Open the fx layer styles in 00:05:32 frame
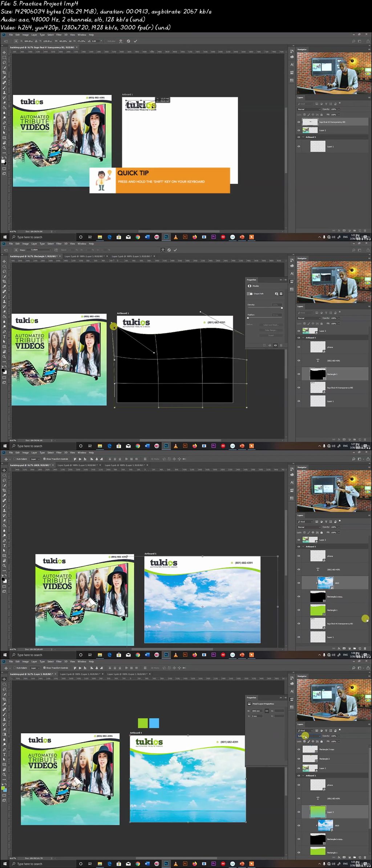 339,648
